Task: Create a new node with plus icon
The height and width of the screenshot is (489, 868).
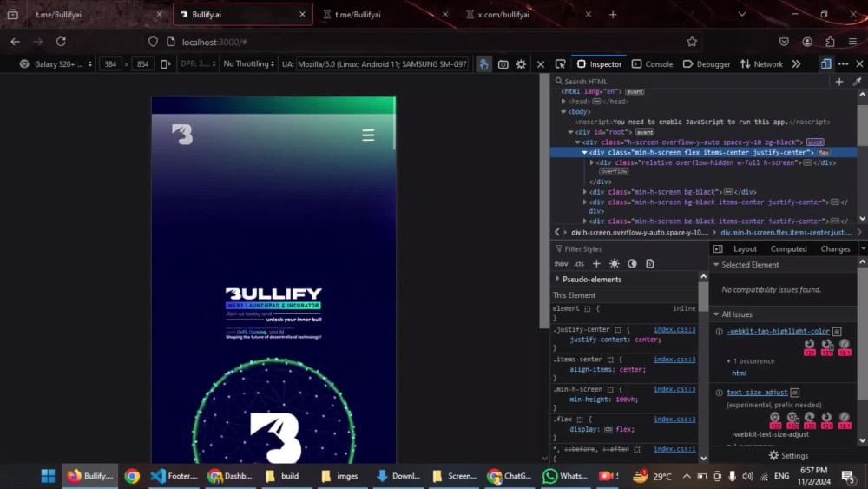Action: point(839,82)
